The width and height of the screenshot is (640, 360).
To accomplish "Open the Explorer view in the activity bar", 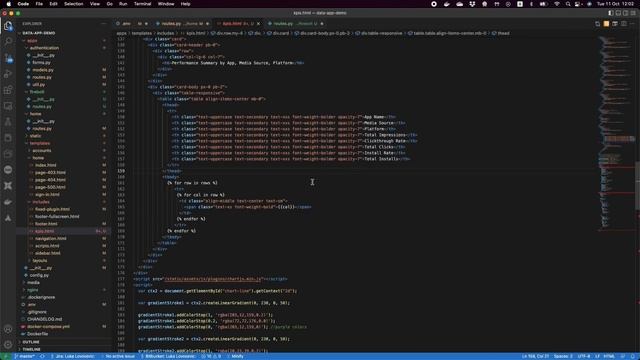I will tap(8, 26).
